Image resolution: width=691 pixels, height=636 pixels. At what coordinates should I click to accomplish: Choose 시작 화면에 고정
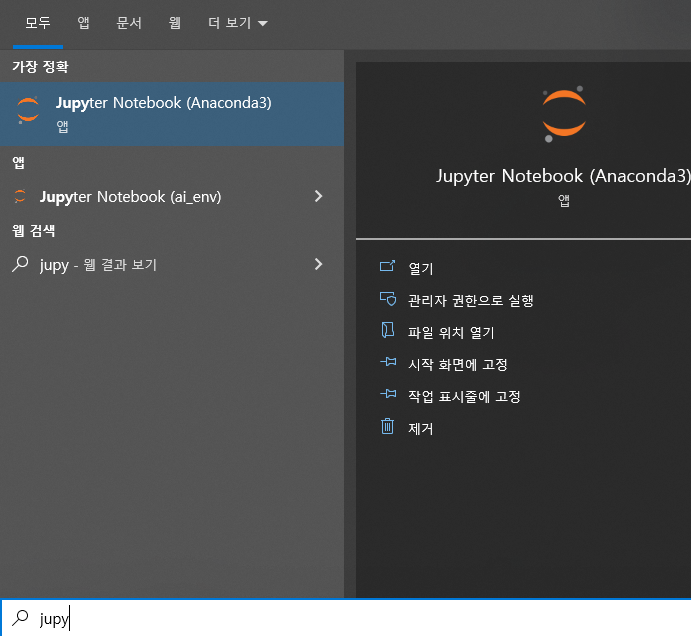pyautogui.click(x=458, y=364)
